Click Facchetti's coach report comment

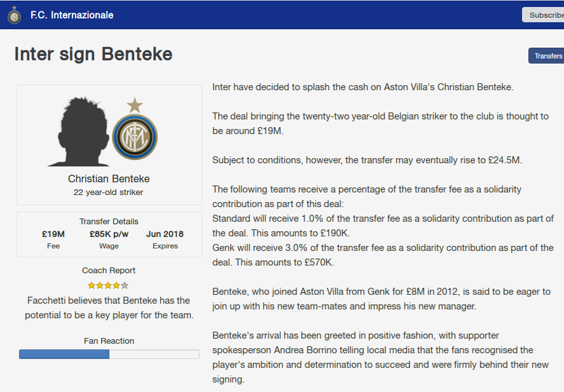click(x=109, y=308)
